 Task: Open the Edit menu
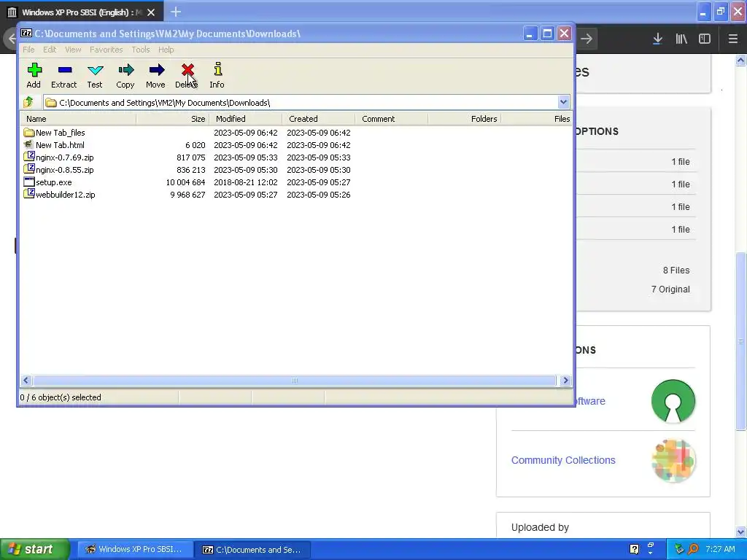click(x=50, y=50)
